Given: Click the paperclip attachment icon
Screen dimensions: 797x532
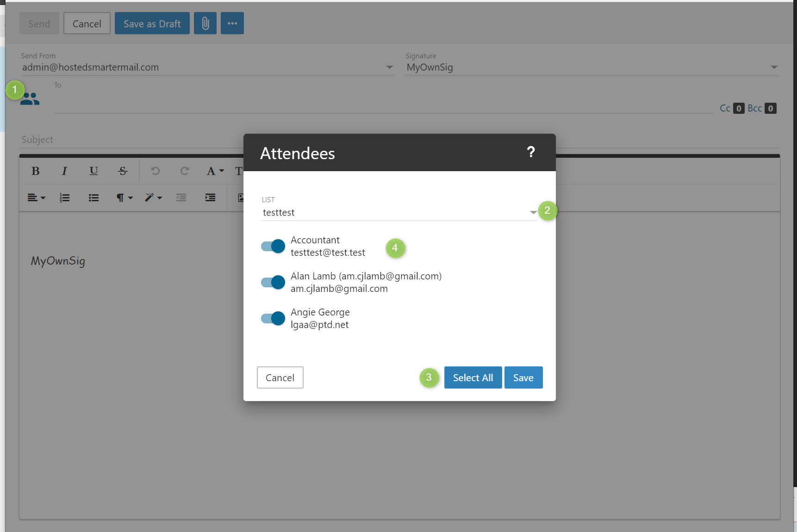Looking at the screenshot, I should click(x=205, y=24).
